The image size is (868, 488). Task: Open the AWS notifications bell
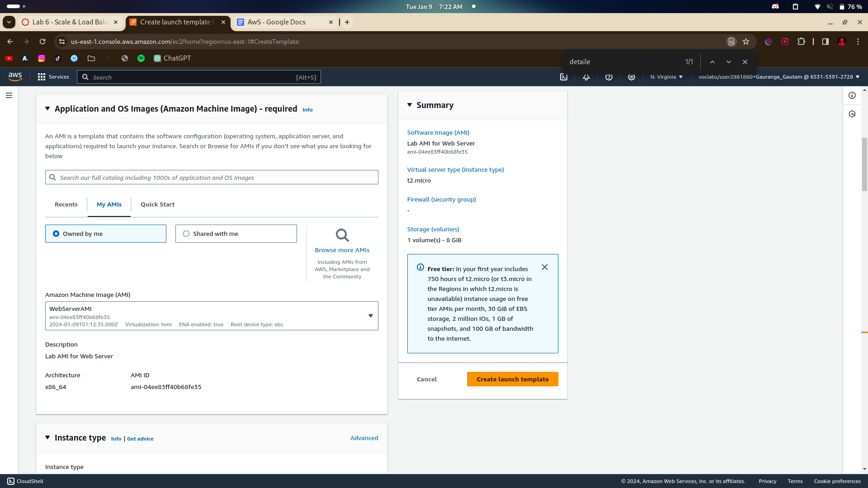coord(586,77)
